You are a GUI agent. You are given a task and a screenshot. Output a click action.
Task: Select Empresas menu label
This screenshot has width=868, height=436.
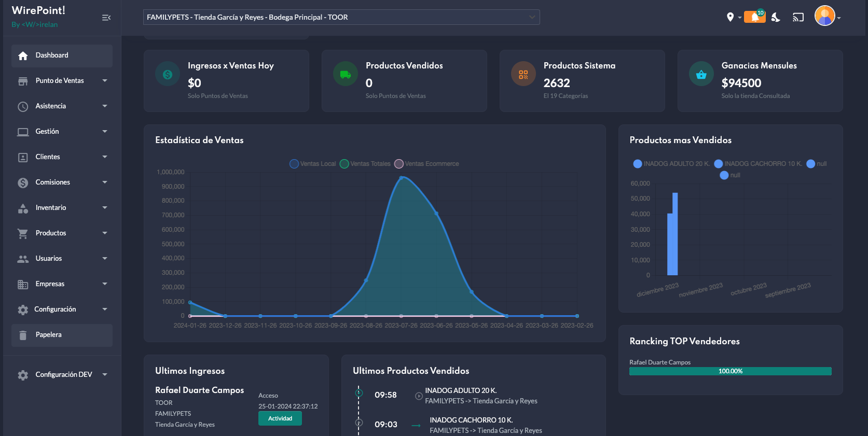pos(50,284)
